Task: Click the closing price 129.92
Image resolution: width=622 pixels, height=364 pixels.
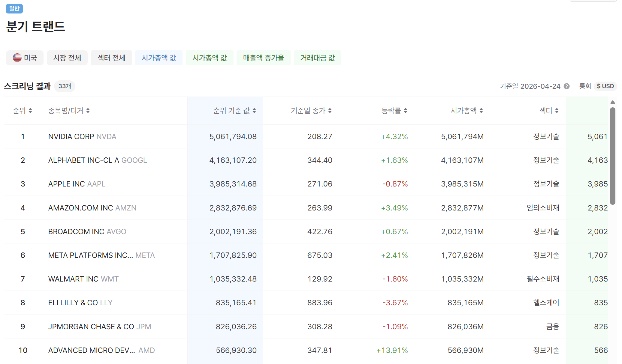Action: coord(320,279)
